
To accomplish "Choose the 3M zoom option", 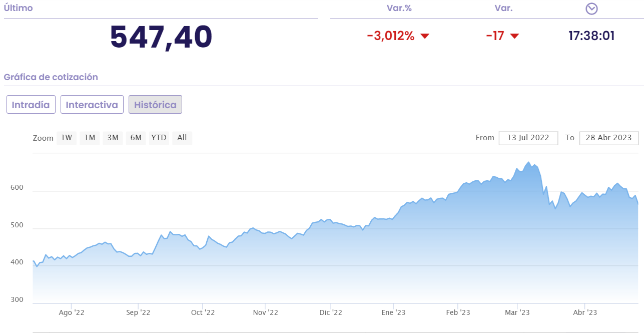I will (113, 138).
